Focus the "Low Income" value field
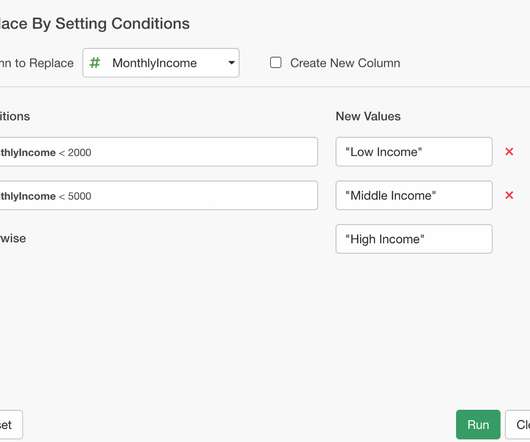530x442 pixels. coord(414,152)
